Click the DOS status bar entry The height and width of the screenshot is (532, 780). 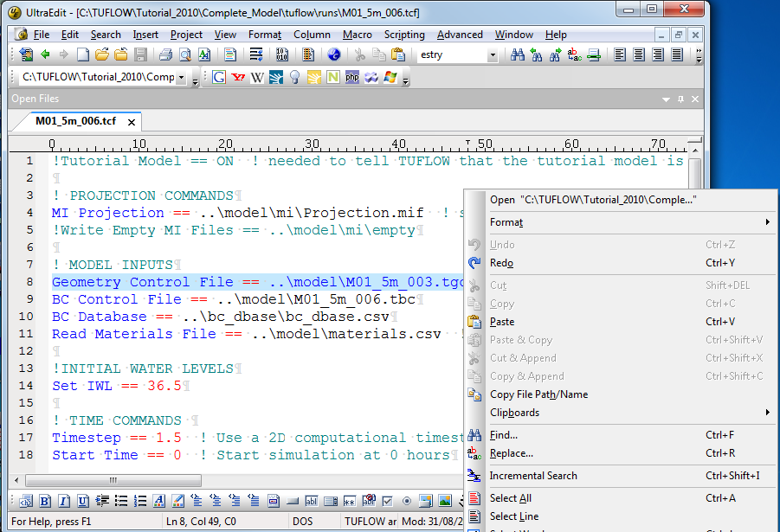(302, 521)
